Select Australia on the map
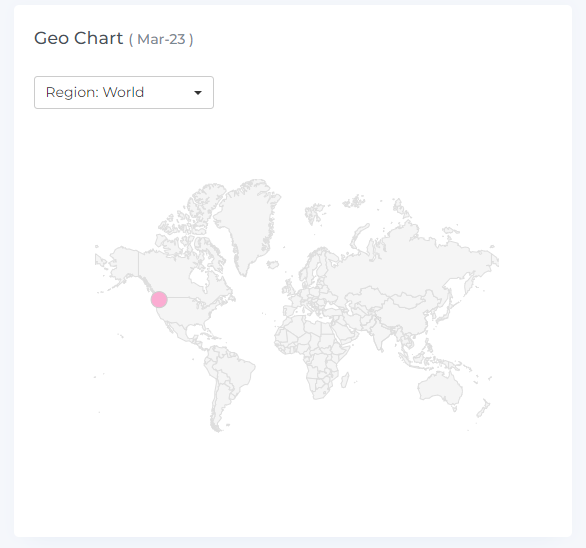 (x=440, y=390)
